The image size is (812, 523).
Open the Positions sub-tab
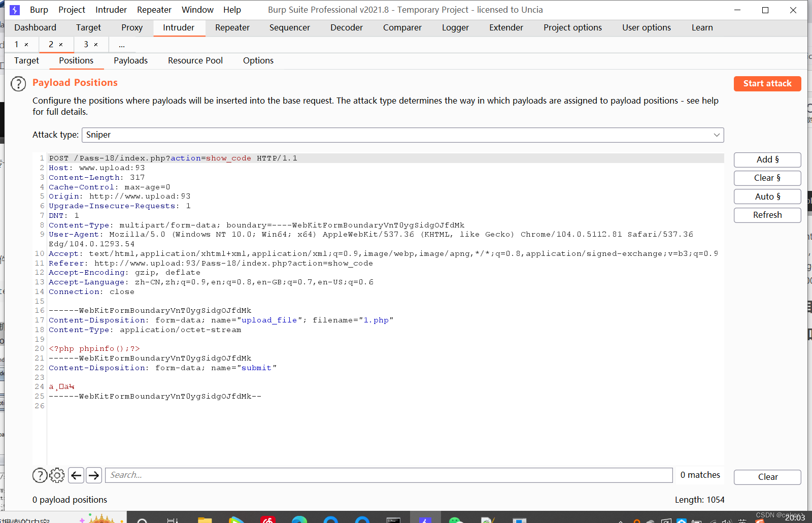coord(76,60)
